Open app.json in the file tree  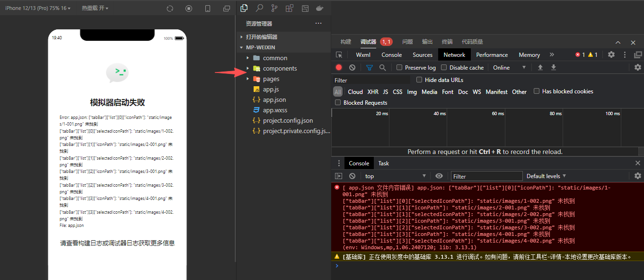pos(274,99)
